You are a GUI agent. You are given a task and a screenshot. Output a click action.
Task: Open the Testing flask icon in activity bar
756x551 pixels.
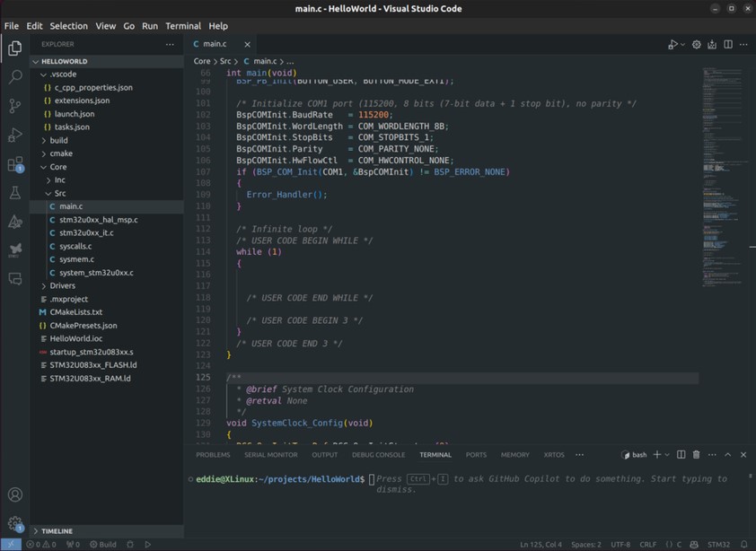tap(13, 193)
